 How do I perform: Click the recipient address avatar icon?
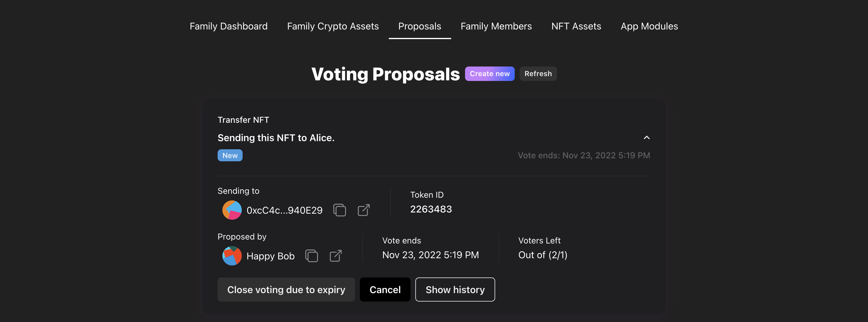pyautogui.click(x=232, y=210)
